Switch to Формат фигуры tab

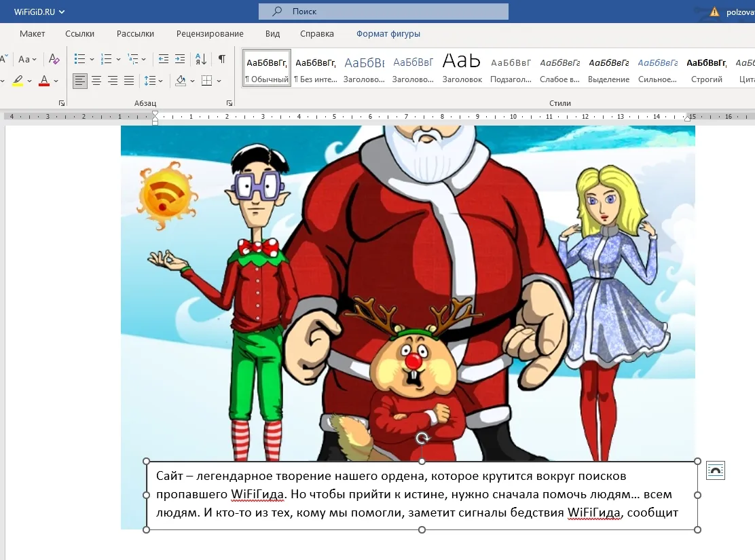pos(388,34)
